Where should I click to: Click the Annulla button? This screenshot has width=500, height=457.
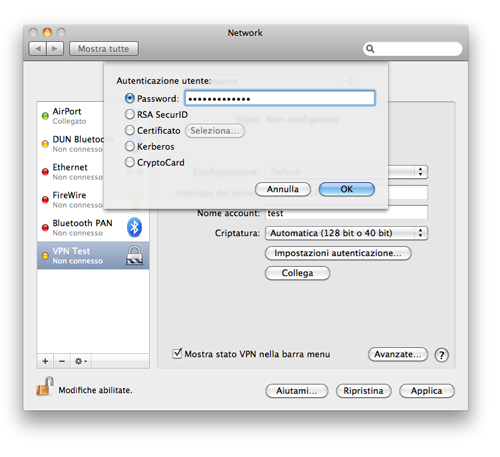pos(283,189)
